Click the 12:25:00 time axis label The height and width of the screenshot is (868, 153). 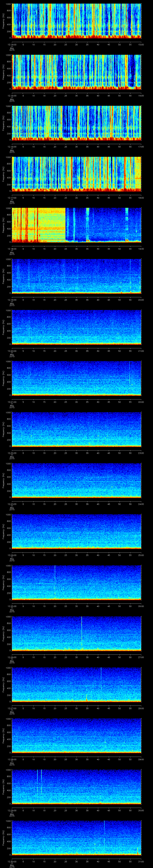pyautogui.click(x=12, y=606)
